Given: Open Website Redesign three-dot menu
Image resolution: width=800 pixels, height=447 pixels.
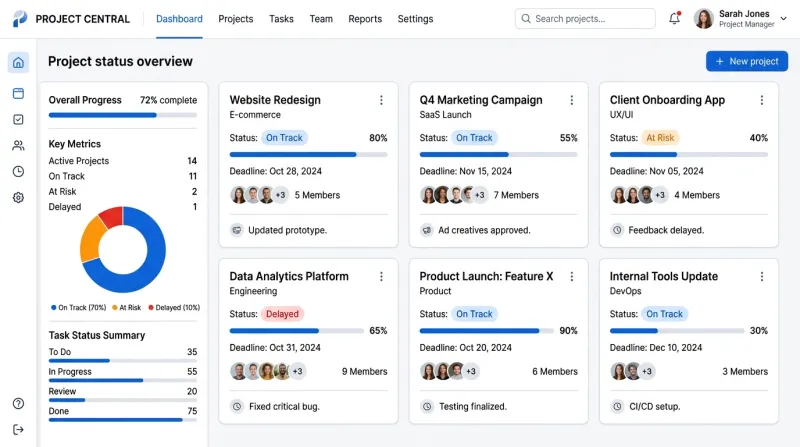Looking at the screenshot, I should point(381,100).
